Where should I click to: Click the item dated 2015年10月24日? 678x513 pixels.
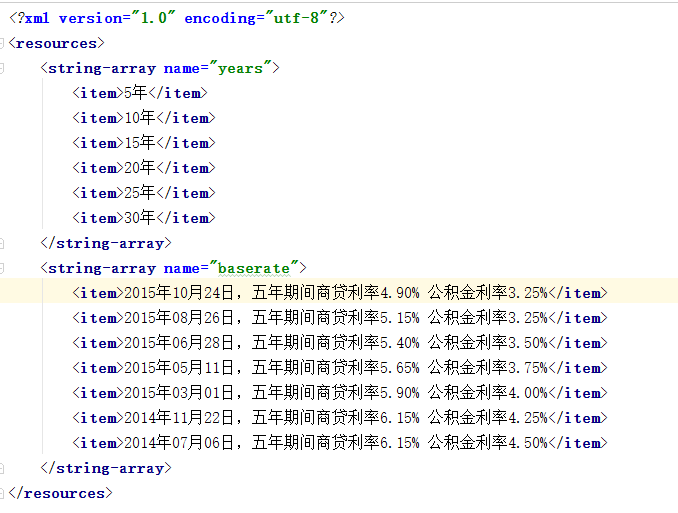tap(340, 293)
